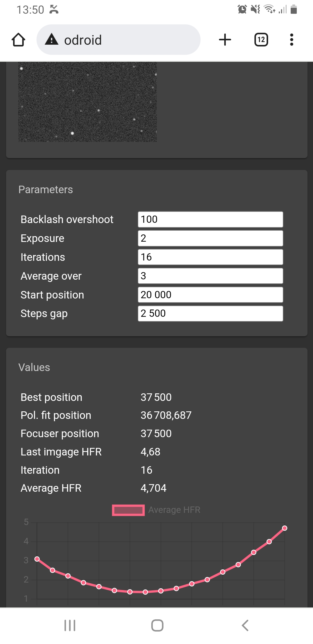Image resolution: width=313 pixels, height=644 pixels.
Task: Tap the browser home icon
Action: 18,40
